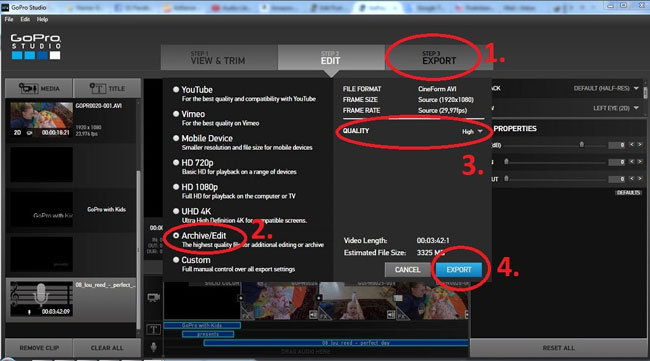Open the Quality dropdown showing High
This screenshot has height=361, width=650.
click(x=472, y=131)
